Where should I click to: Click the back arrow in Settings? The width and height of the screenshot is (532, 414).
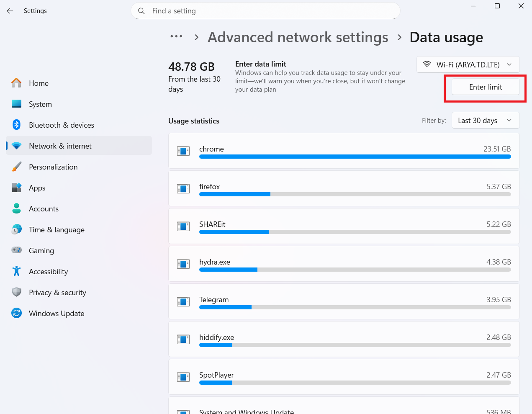(x=10, y=11)
